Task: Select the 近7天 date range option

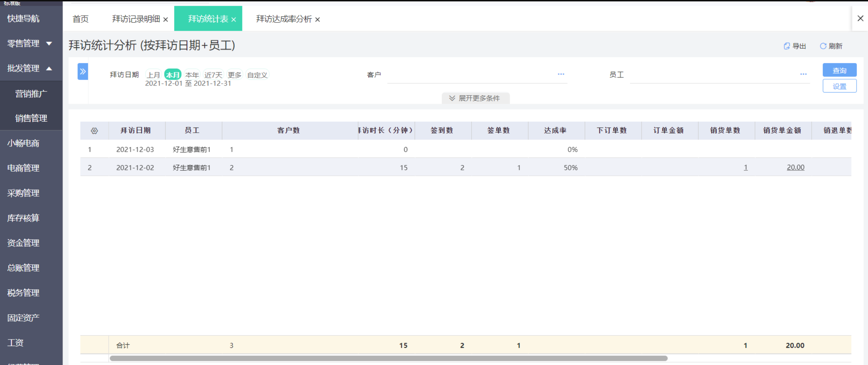Action: click(x=213, y=75)
